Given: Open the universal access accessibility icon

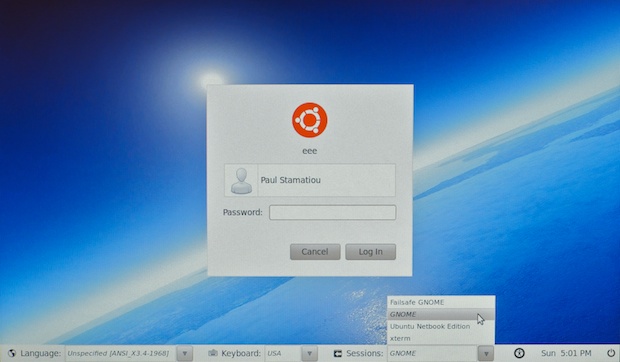Looking at the screenshot, I should pyautogui.click(x=519, y=353).
